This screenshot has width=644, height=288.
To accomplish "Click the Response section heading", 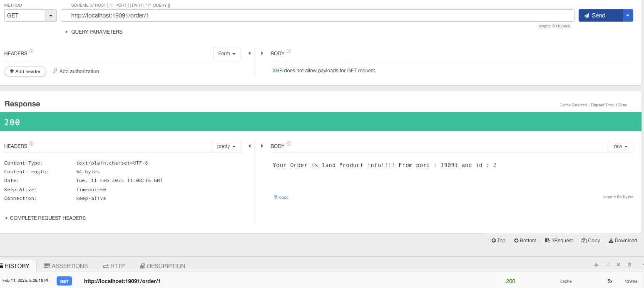I will (x=22, y=104).
